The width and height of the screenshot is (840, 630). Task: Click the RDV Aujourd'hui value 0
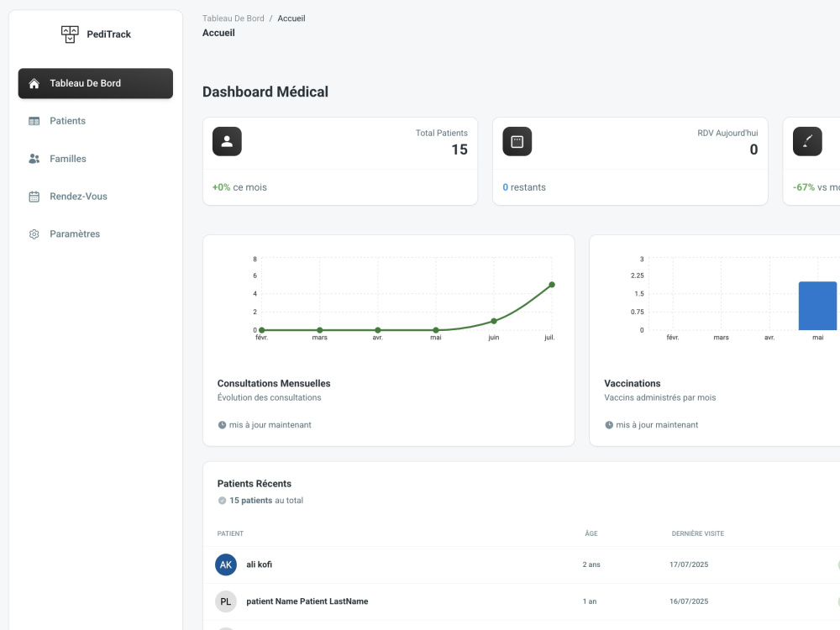point(753,150)
